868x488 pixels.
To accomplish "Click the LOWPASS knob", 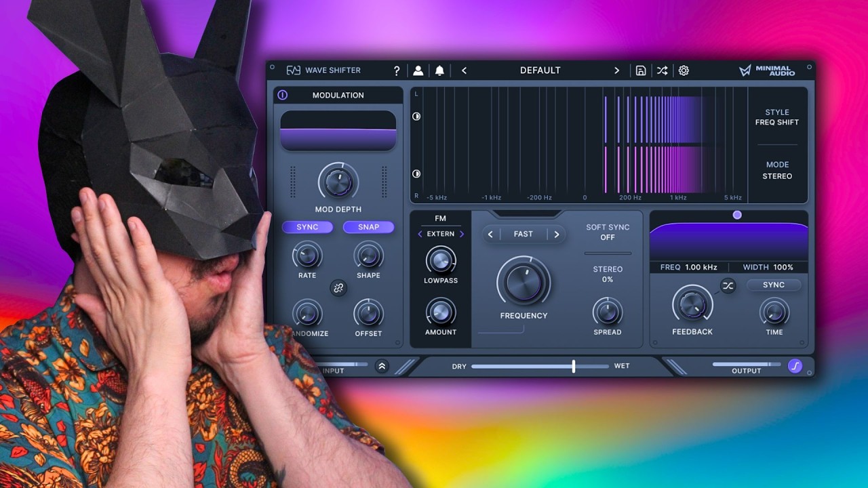I will coord(441,260).
